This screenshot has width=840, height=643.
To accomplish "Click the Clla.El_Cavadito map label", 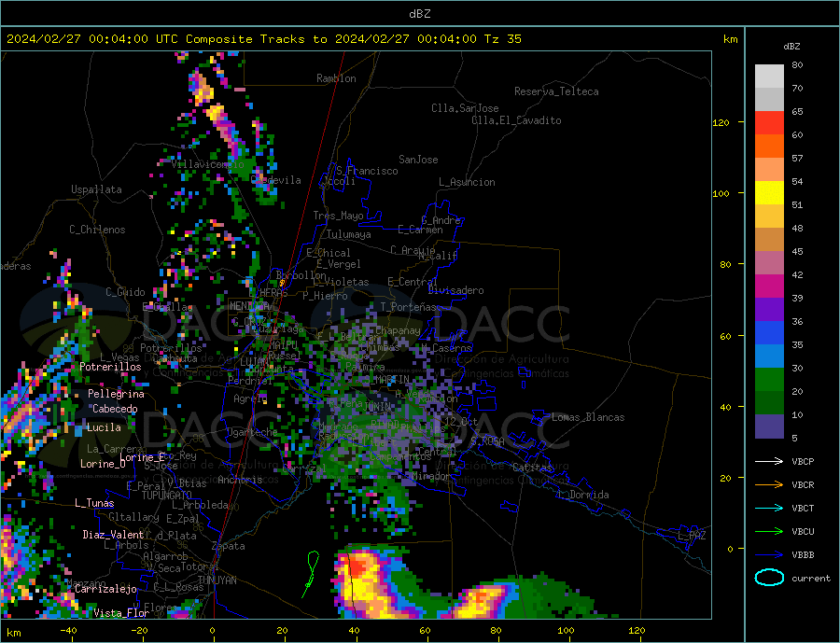I will (516, 120).
